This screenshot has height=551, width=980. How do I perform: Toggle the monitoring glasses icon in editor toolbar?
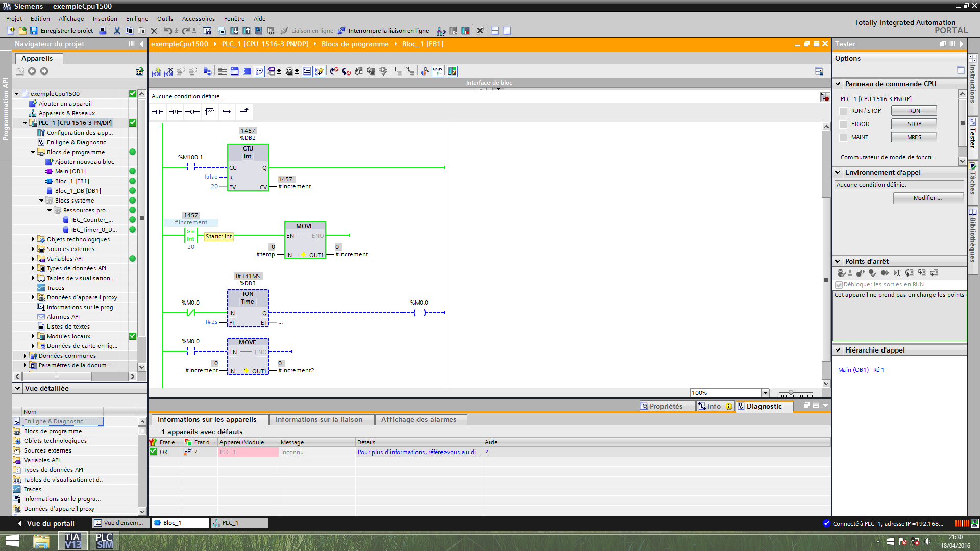click(437, 71)
